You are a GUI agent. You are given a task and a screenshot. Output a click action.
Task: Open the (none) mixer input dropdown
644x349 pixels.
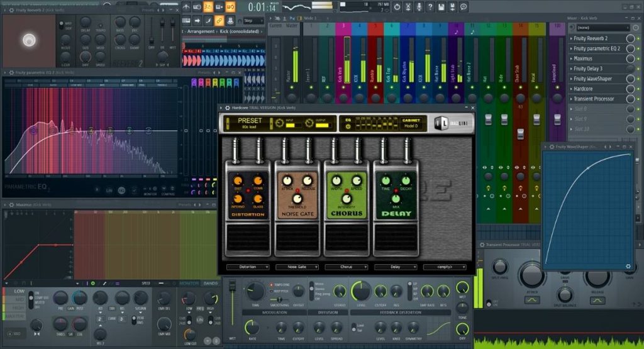coord(602,28)
